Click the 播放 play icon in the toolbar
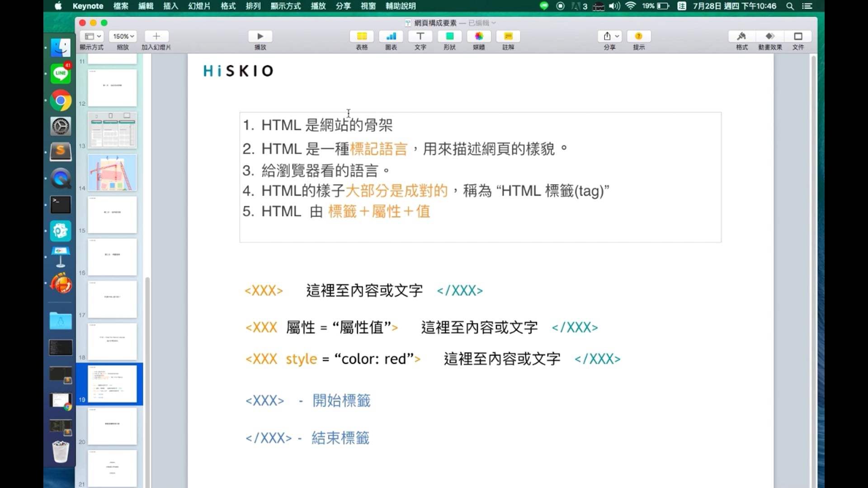The image size is (868, 488). (260, 36)
